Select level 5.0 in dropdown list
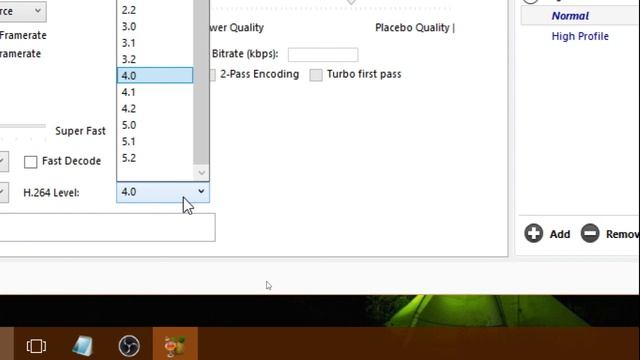Viewport: 640px width, 360px height. tap(155, 125)
